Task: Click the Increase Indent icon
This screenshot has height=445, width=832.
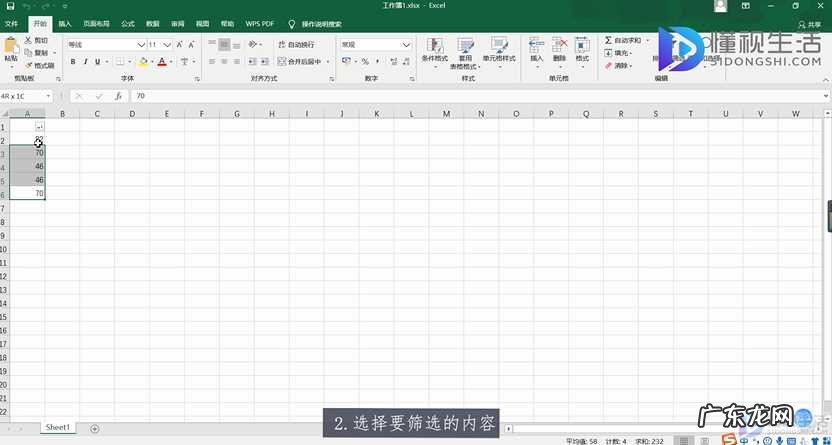Action: [x=264, y=62]
